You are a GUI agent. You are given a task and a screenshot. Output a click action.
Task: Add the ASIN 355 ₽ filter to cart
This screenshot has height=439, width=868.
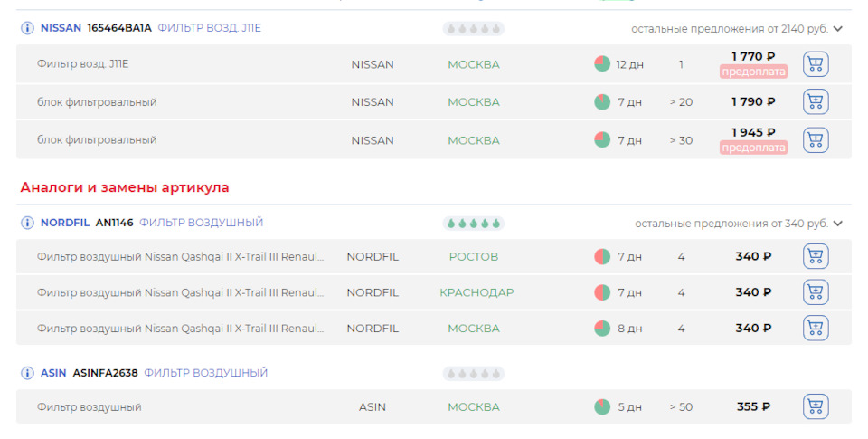coord(816,406)
